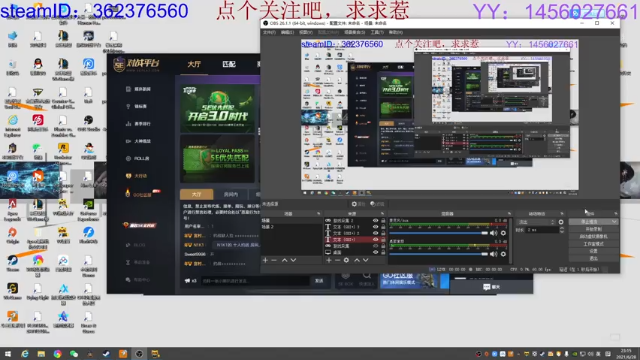Image resolution: width=640 pixels, height=360 pixels.
Task: Move scene up with the scenes panel up arrow
Action: (x=284, y=260)
